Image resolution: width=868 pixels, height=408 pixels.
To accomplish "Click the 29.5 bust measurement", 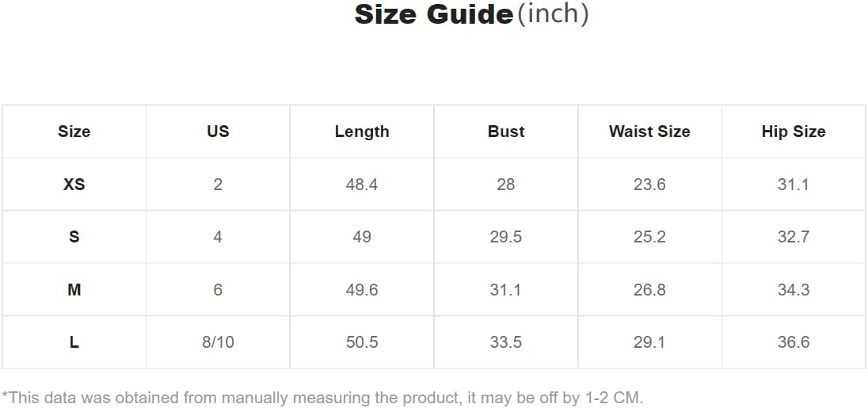I will pyautogui.click(x=506, y=237).
